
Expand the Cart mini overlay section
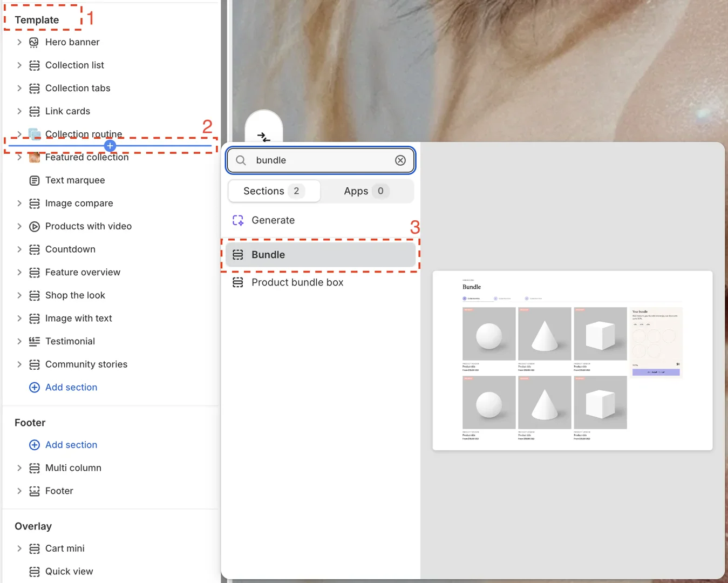tap(19, 548)
